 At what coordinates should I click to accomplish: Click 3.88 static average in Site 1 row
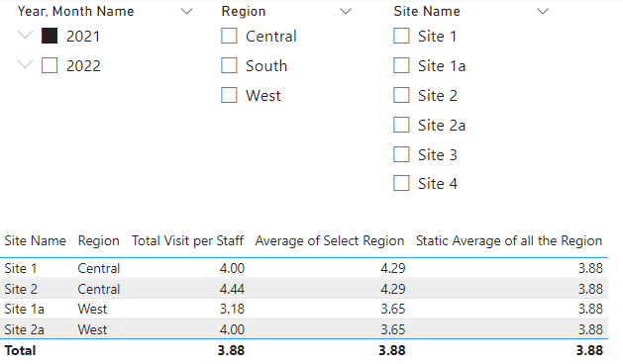[590, 268]
